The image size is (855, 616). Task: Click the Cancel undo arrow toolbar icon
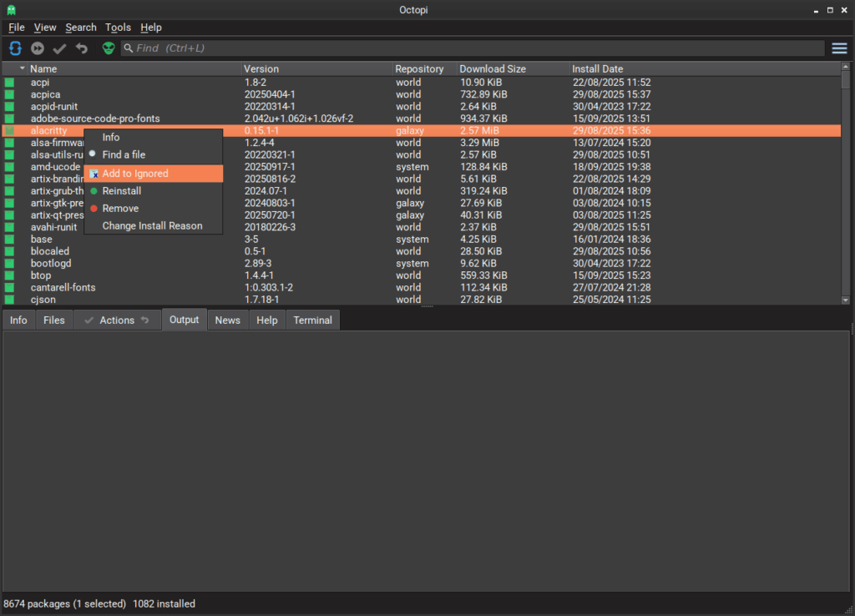(81, 48)
